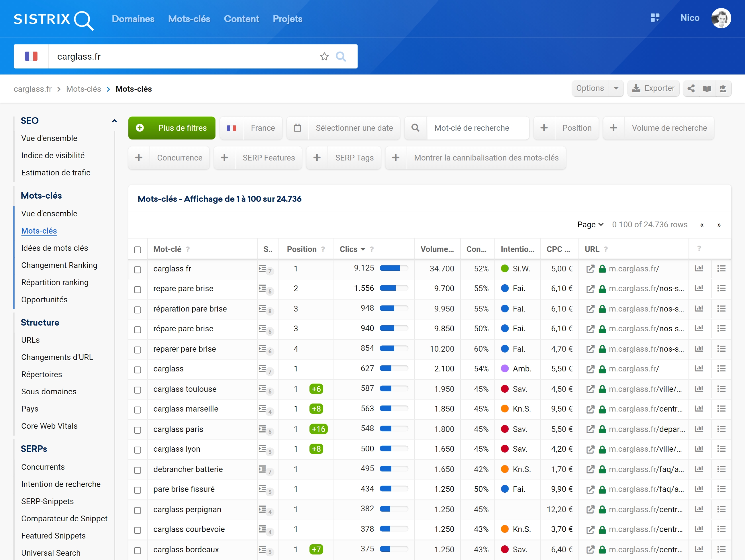Click the green intent dot for carglass fr
Screen dimensions: 745x560
coord(505,269)
